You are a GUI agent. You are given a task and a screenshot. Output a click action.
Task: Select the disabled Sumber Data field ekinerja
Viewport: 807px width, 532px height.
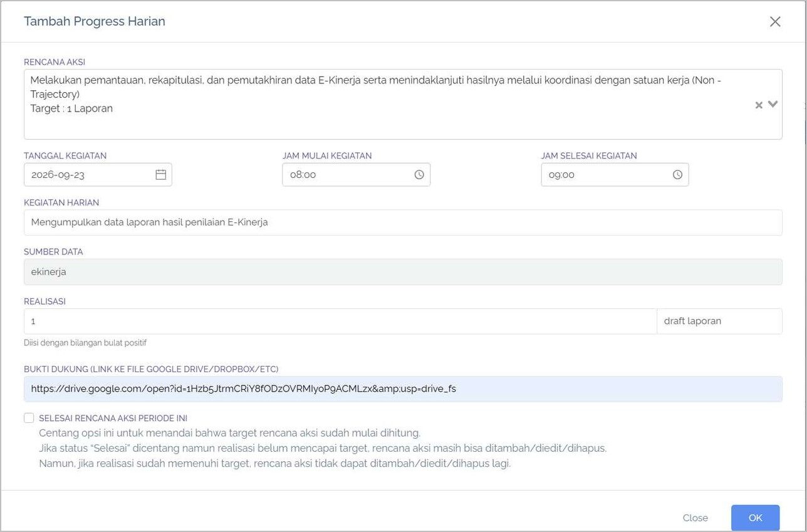tap(403, 272)
